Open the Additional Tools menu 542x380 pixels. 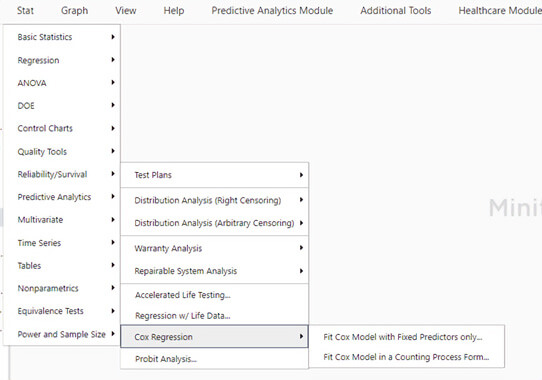point(395,11)
